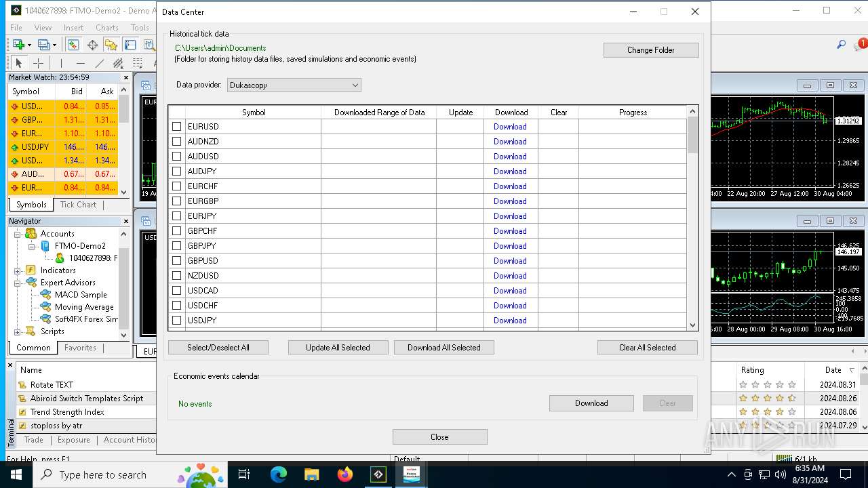Click the New Chart toolbar icon
Screen dimensions: 868x488
[18, 45]
